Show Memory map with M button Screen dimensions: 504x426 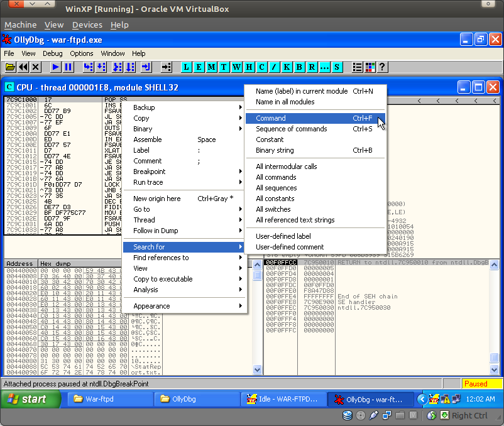[x=212, y=67]
